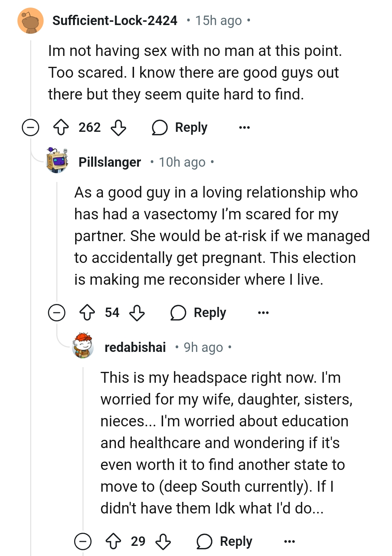The height and width of the screenshot is (556, 392).
Task: Open redabishai's avatar icon
Action: (83, 345)
